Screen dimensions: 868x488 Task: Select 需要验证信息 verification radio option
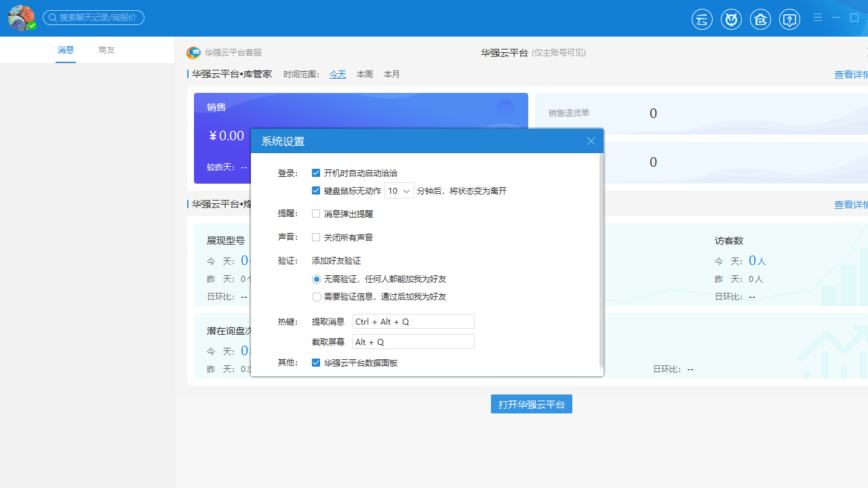pyautogui.click(x=316, y=296)
